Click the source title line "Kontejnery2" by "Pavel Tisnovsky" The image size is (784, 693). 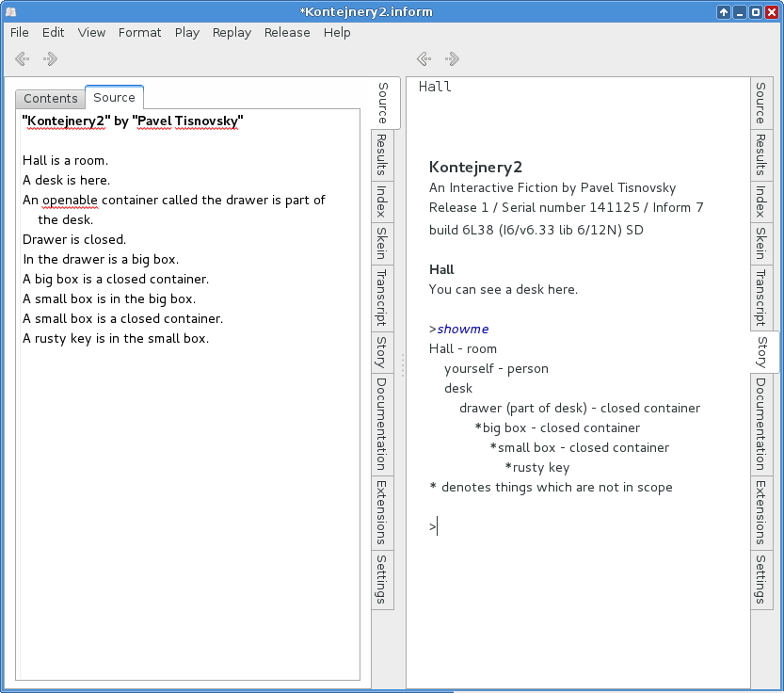[133, 121]
